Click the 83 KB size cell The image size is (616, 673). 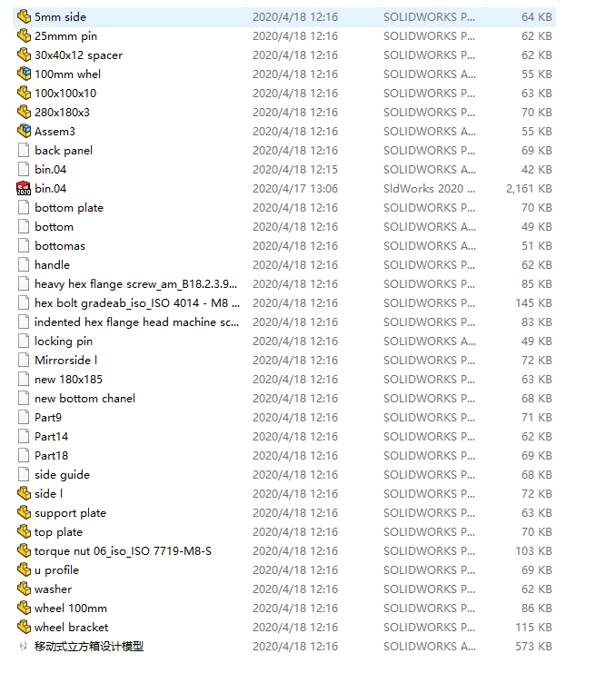(x=537, y=322)
